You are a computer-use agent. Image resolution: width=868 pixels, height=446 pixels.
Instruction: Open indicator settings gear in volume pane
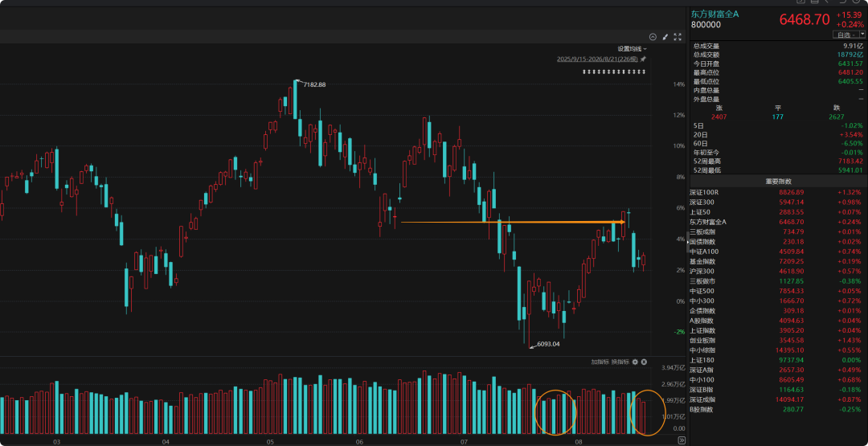[636, 362]
